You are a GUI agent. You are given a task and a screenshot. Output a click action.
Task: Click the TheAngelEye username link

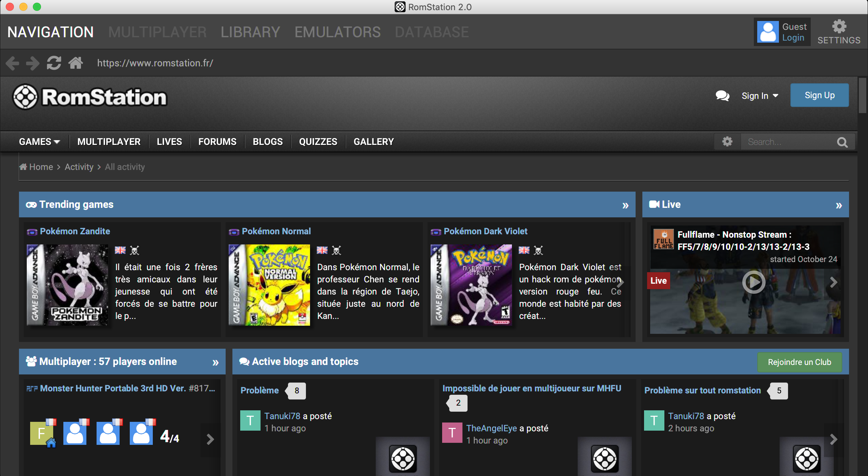click(492, 428)
